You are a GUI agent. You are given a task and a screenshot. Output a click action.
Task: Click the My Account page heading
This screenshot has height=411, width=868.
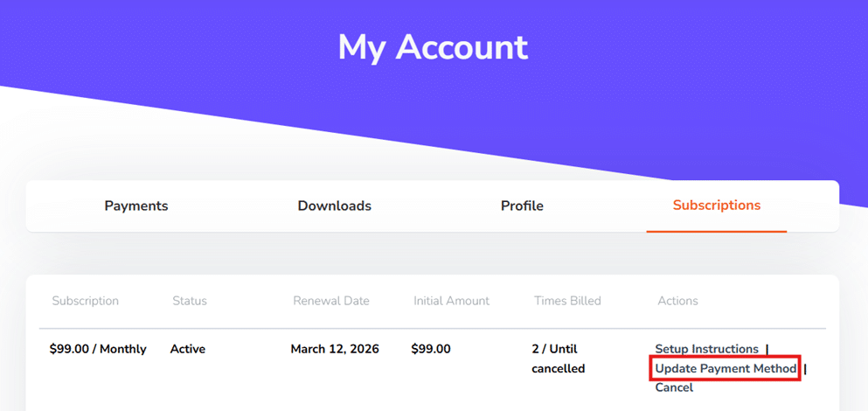433,47
